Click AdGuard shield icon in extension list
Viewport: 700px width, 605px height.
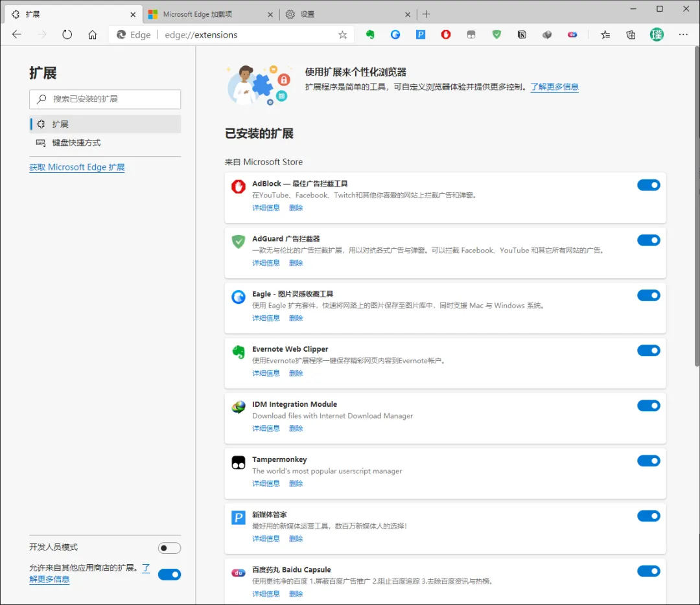[x=239, y=242]
